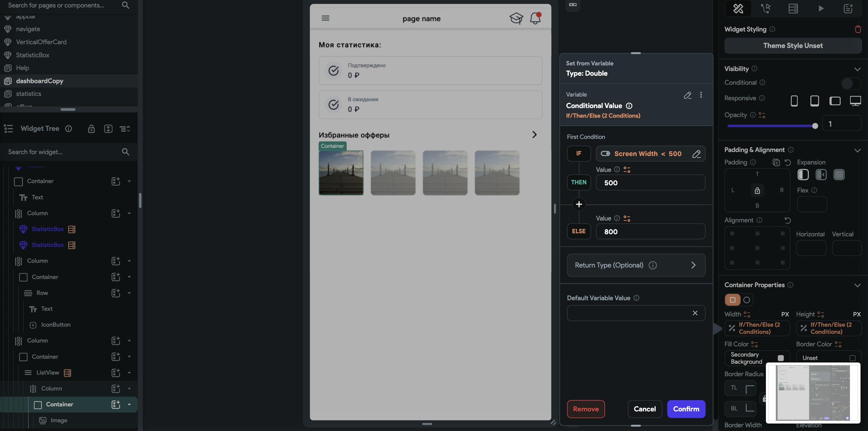
Task: Click the graduation cap icon in app bar
Action: [x=516, y=18]
